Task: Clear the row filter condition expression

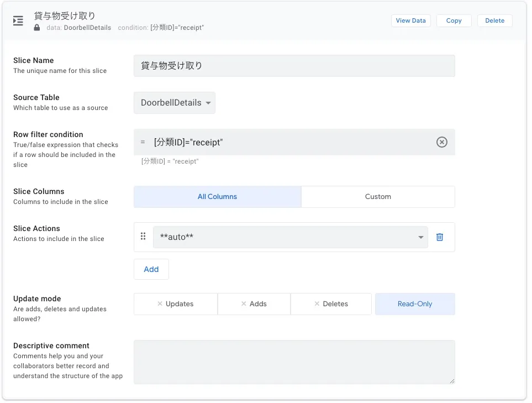Action: tap(441, 142)
